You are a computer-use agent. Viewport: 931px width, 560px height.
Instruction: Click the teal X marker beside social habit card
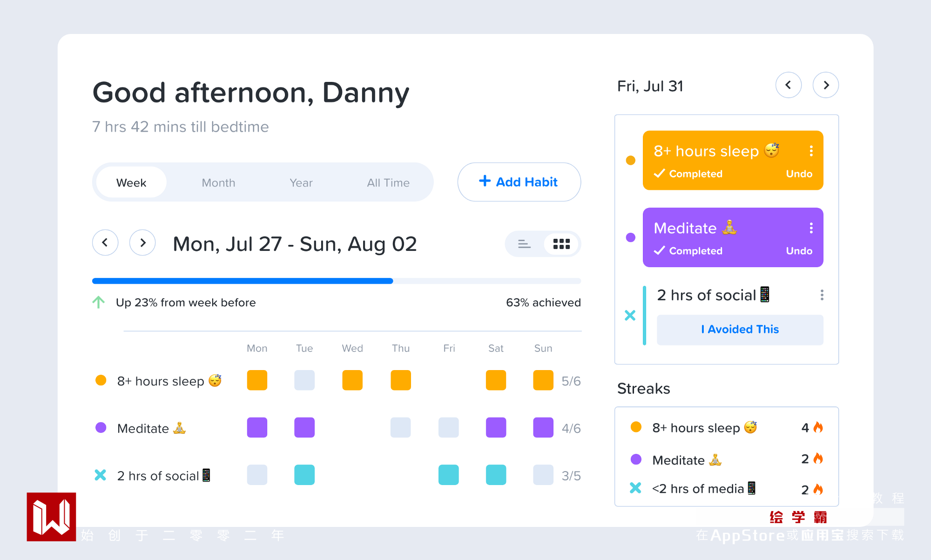pyautogui.click(x=630, y=316)
